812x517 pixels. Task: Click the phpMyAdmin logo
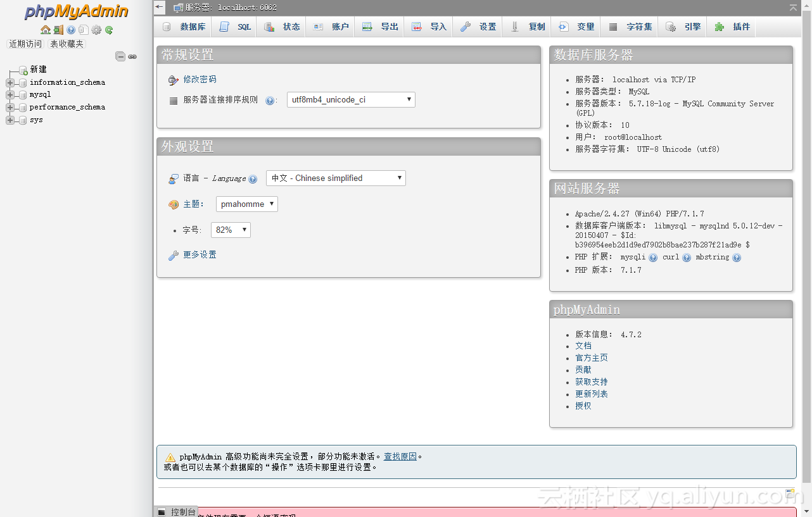point(77,12)
